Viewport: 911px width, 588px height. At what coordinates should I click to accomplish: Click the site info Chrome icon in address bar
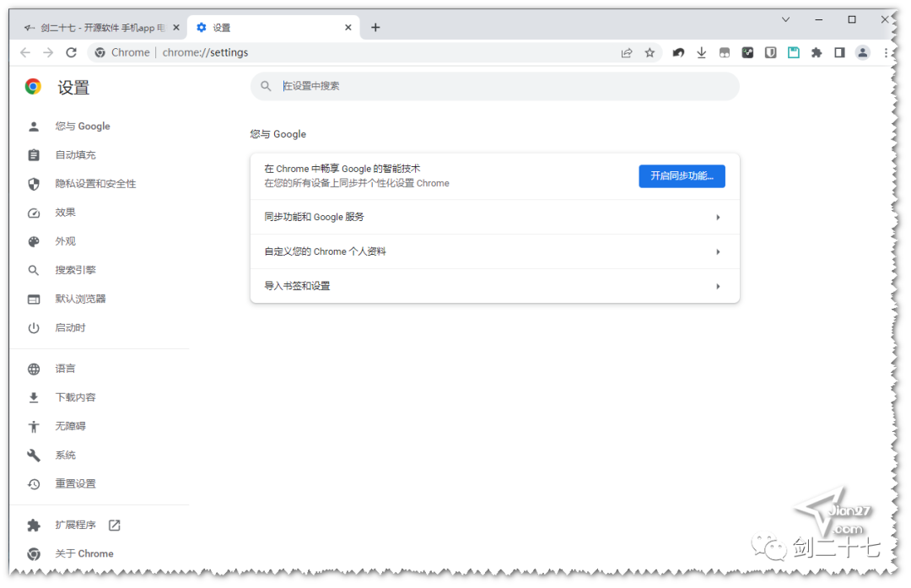100,53
